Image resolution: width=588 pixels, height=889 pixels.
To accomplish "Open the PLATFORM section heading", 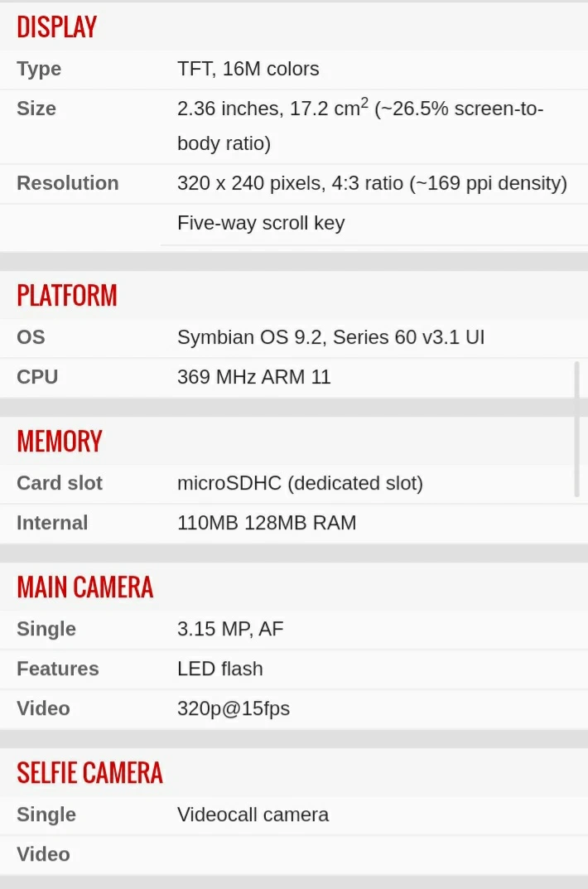I will [67, 296].
